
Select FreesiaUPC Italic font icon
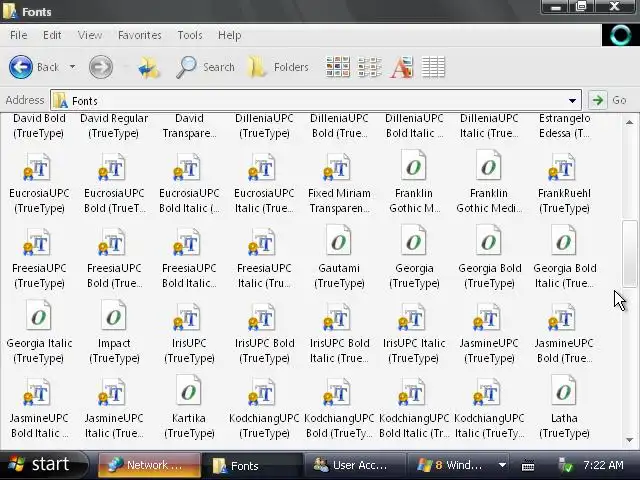262,242
